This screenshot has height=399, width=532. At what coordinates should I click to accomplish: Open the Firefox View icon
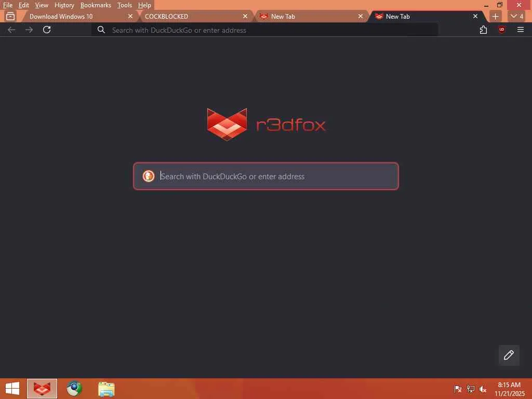pyautogui.click(x=10, y=16)
